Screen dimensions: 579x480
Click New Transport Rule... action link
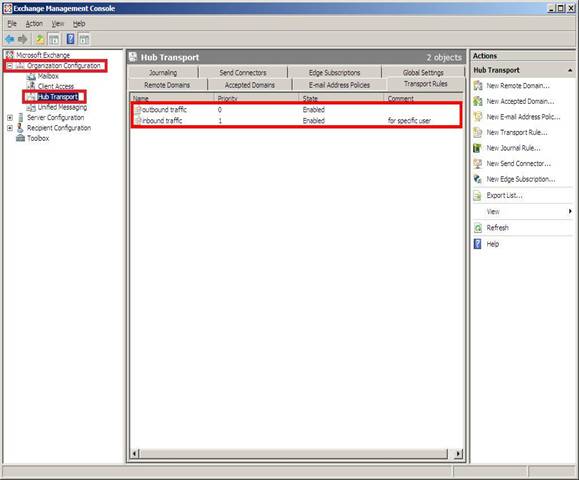tap(517, 132)
